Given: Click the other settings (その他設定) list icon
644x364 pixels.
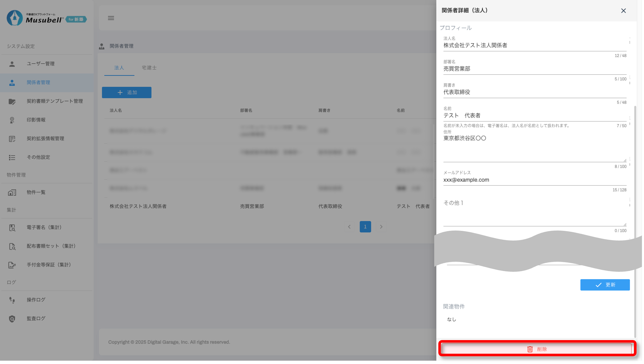Looking at the screenshot, I should tap(12, 157).
